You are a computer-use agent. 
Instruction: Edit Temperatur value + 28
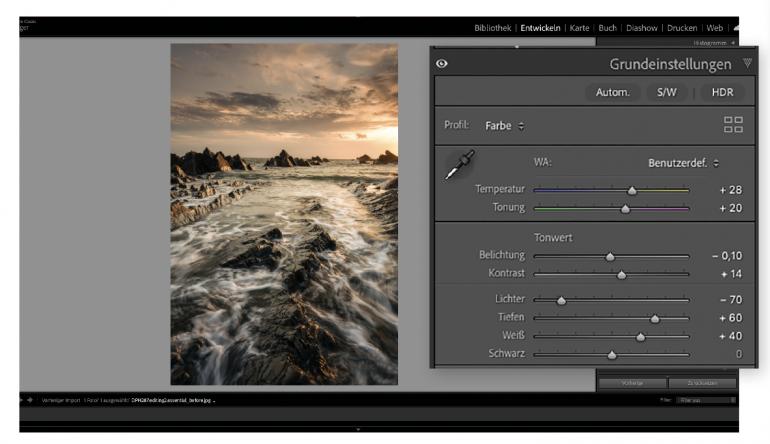[x=731, y=190]
